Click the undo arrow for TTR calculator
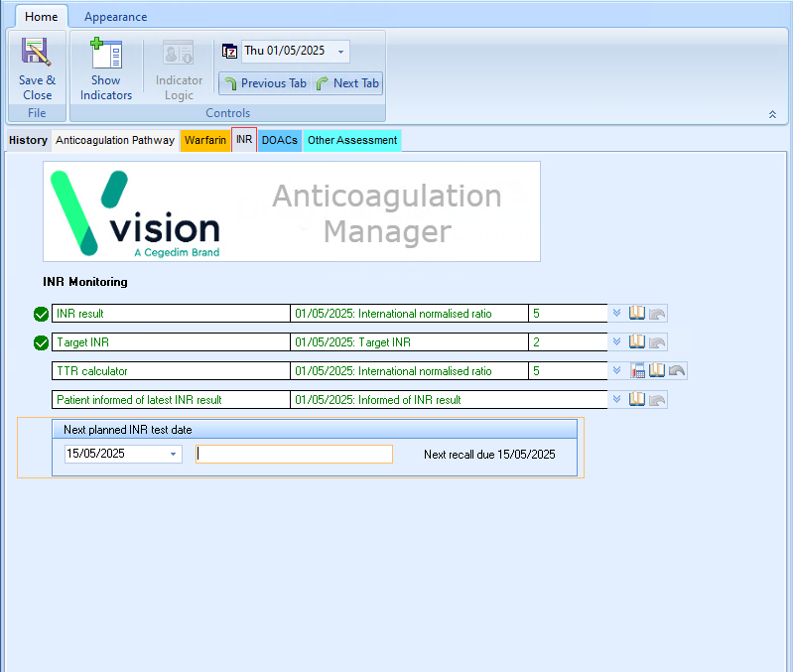This screenshot has height=672, width=793. click(x=677, y=370)
